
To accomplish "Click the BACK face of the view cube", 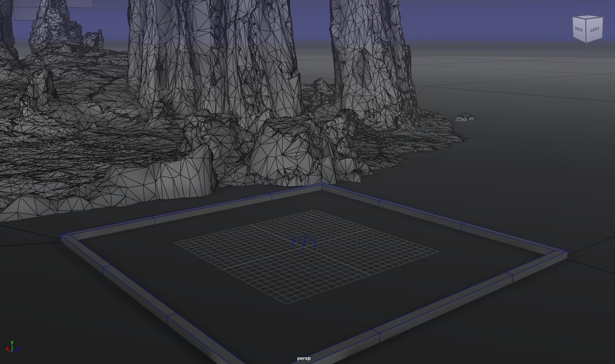I will [x=579, y=30].
